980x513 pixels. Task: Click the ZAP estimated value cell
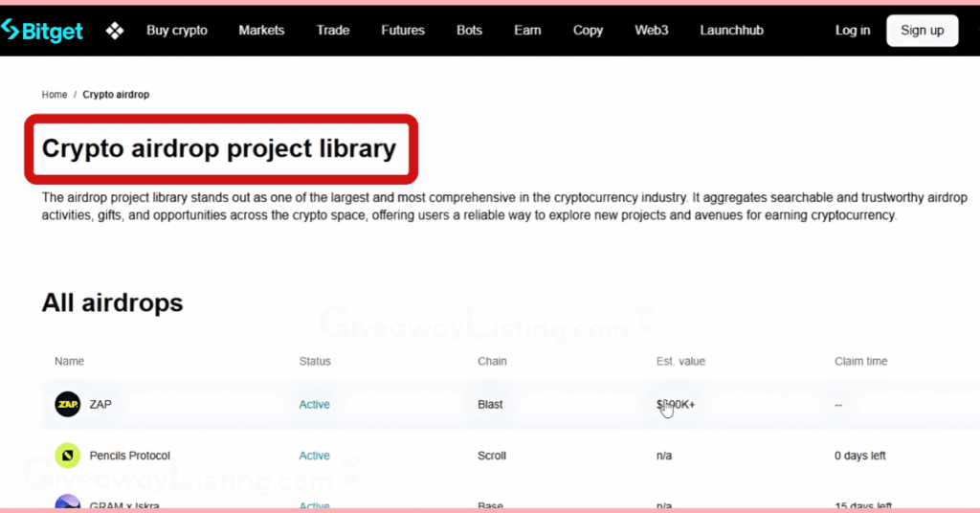(676, 404)
